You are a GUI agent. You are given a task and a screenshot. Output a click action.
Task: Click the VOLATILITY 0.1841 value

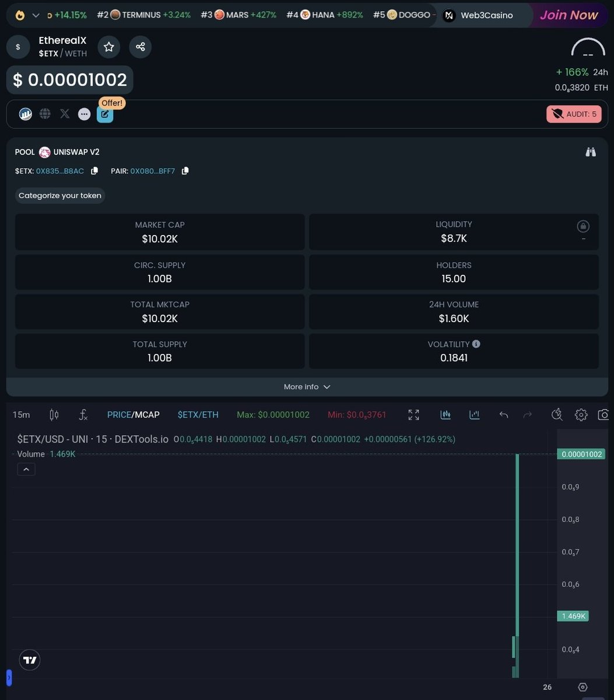(x=454, y=358)
